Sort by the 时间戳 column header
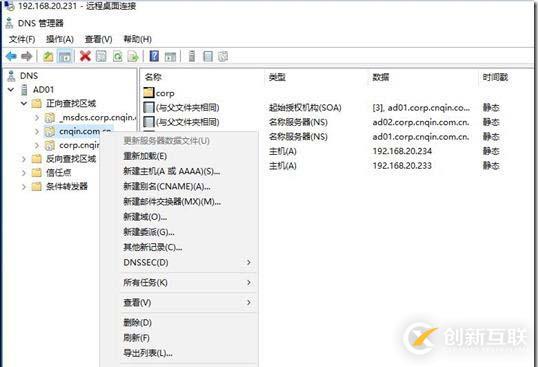The width and height of the screenshot is (538, 367). 495,77
